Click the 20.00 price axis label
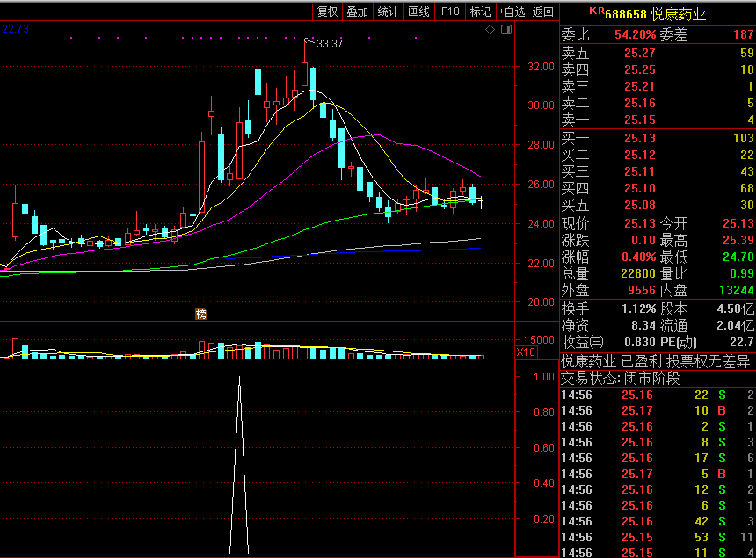 pos(541,302)
